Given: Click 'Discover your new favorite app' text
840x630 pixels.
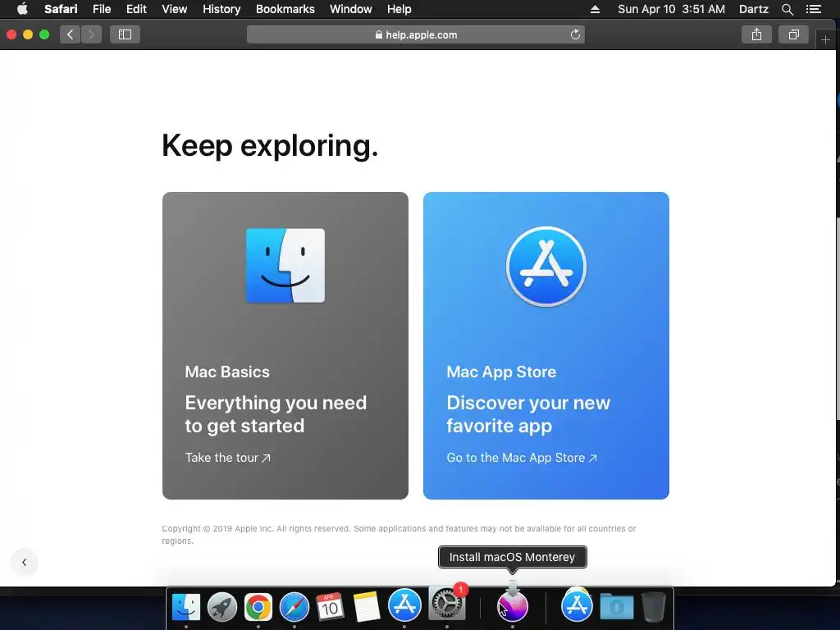Looking at the screenshot, I should pos(528,414).
